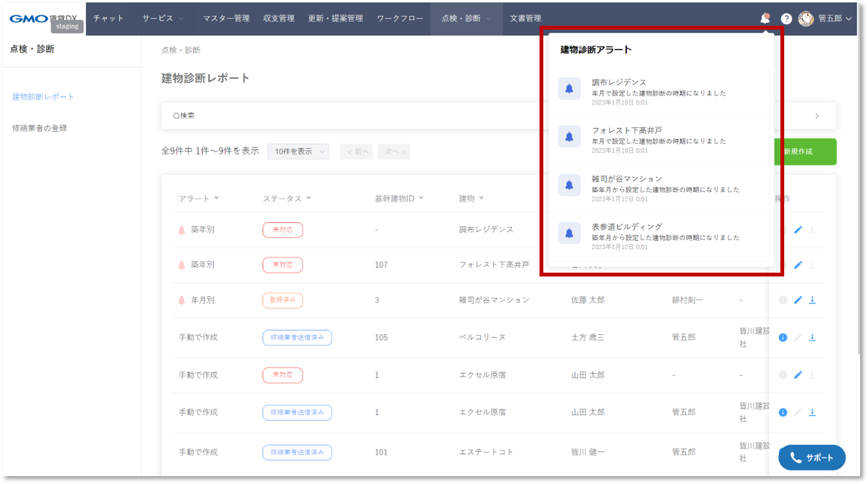This screenshot has height=484, width=868.
Task: Sort by the ステータス column dropdown
Action: point(287,199)
